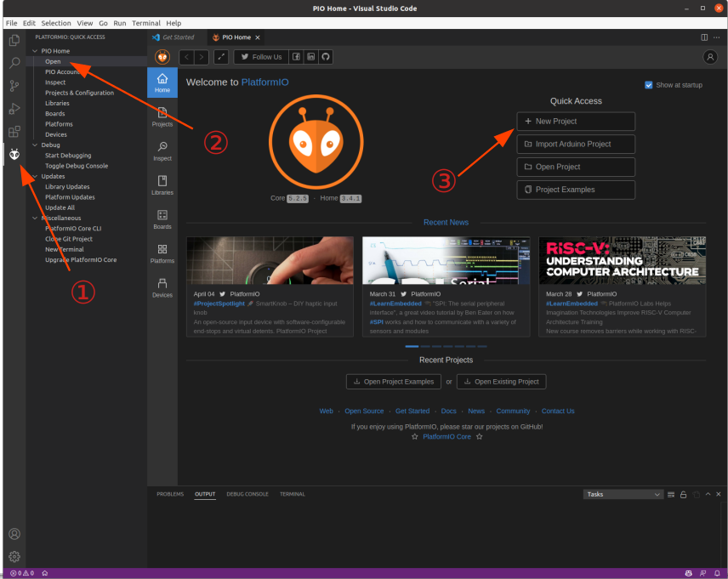Toggle output panel lock scroll icon

pos(683,495)
